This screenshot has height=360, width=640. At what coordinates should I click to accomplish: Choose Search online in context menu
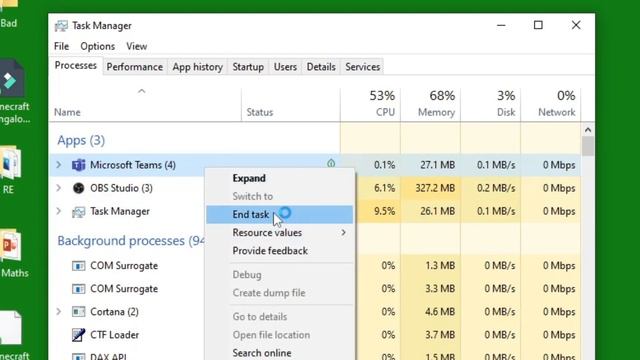click(x=280, y=353)
